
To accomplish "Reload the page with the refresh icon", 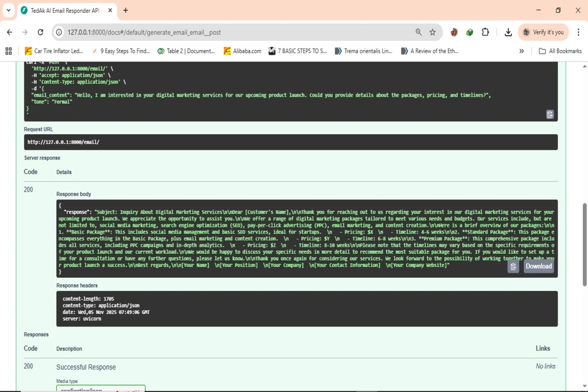I will pos(41,32).
